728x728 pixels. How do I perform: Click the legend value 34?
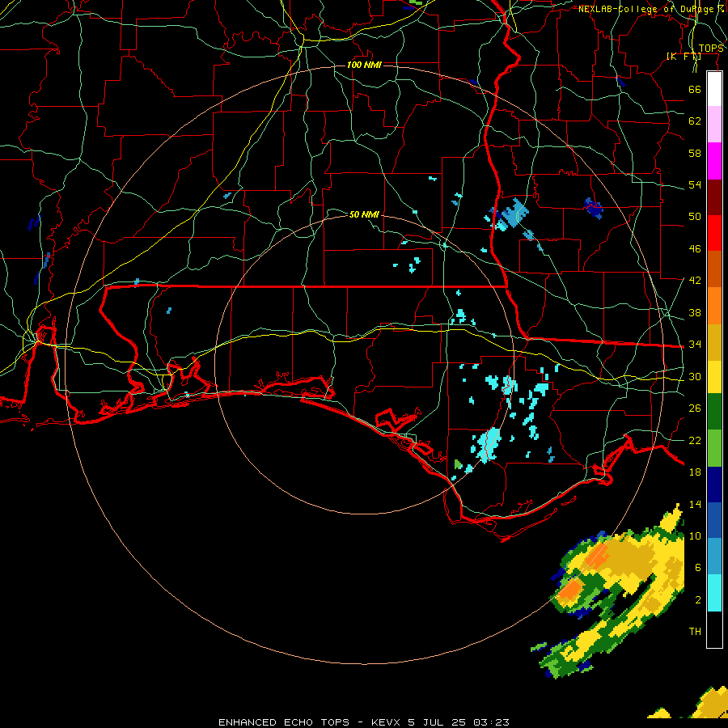(x=695, y=344)
